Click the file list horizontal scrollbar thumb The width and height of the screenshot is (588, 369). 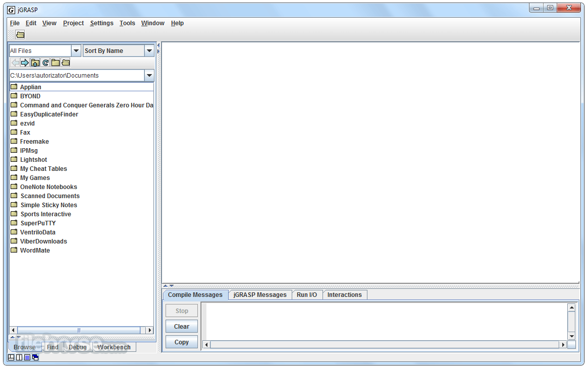(x=79, y=330)
